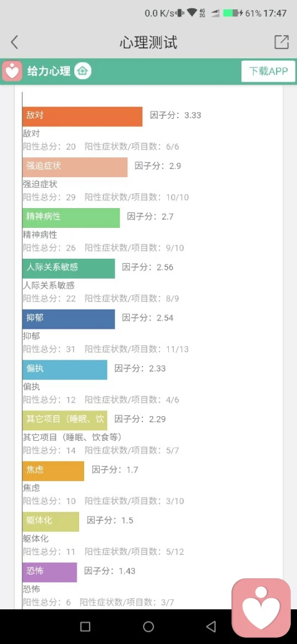The image size is (297, 644).
Task: Open the floating pink heart icon
Action: 261,608
